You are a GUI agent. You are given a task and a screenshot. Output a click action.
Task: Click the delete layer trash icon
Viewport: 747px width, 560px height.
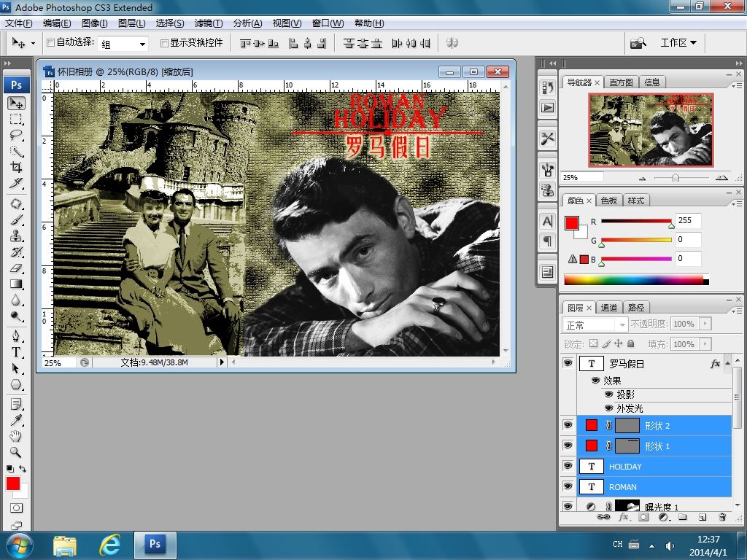click(x=721, y=517)
